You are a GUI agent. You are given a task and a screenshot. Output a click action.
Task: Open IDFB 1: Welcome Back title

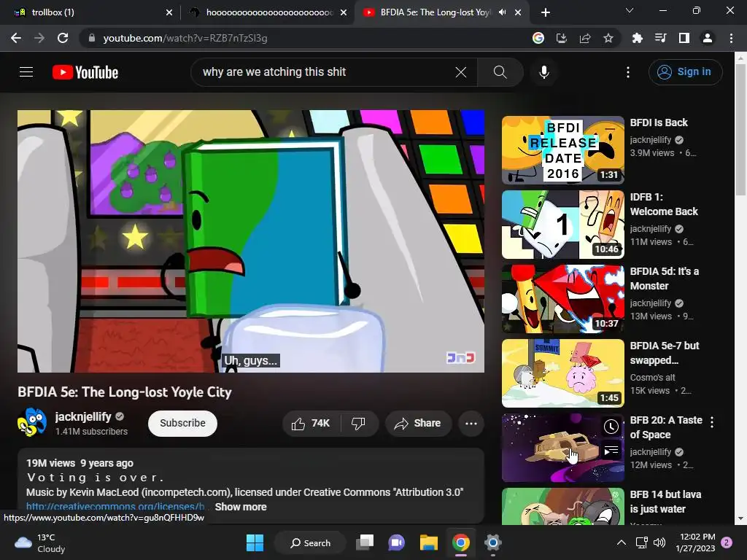point(664,204)
